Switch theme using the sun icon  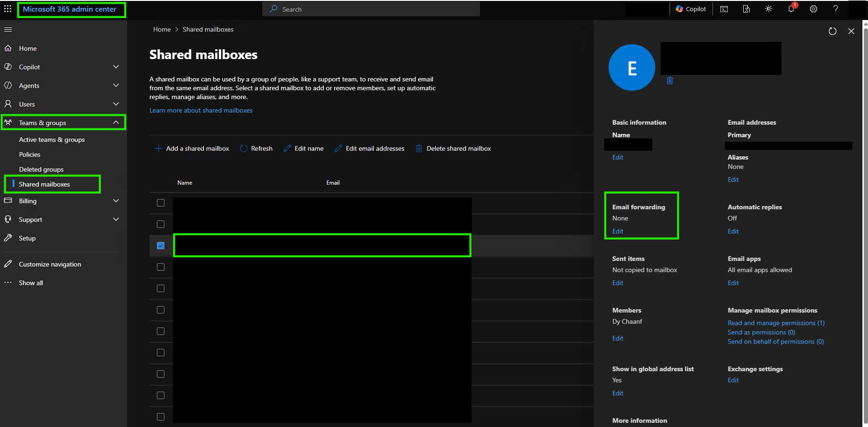pos(768,9)
